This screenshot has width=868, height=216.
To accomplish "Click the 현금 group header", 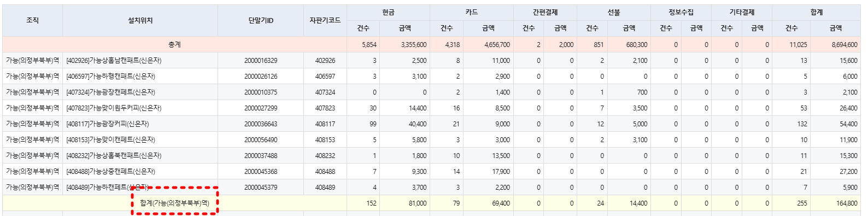I will (388, 12).
